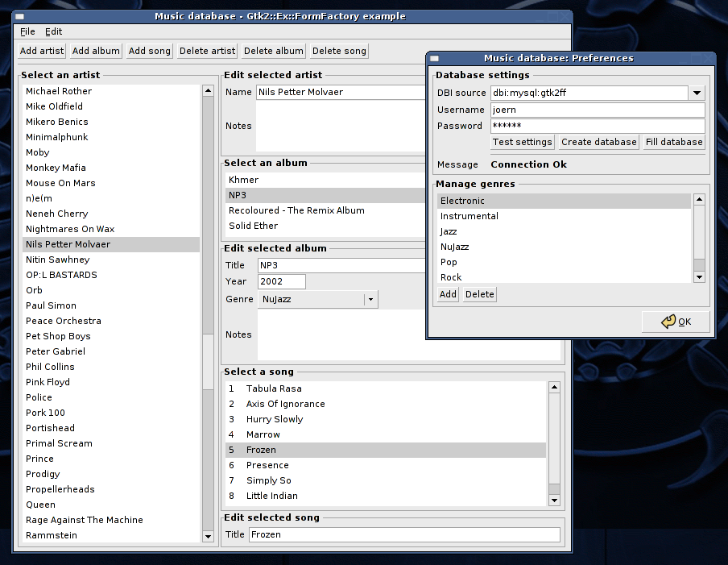Click the album Year field 2002
Screen dimensions: 728x565
[282, 281]
